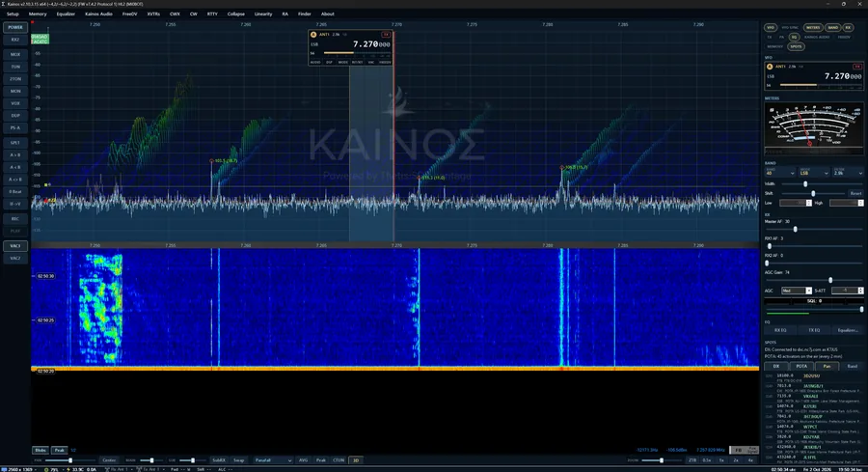Click the 7.270000 frequency in VFO panel

click(843, 76)
